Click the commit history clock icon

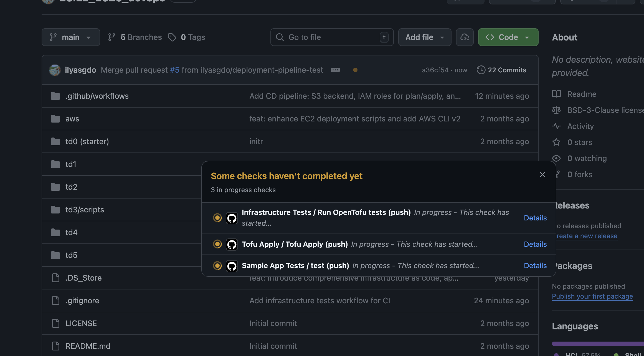(481, 70)
